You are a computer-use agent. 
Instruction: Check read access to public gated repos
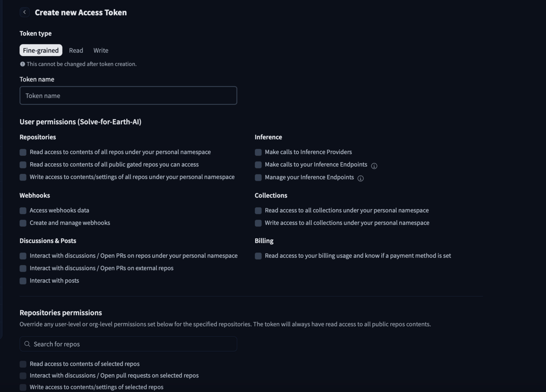pos(23,165)
